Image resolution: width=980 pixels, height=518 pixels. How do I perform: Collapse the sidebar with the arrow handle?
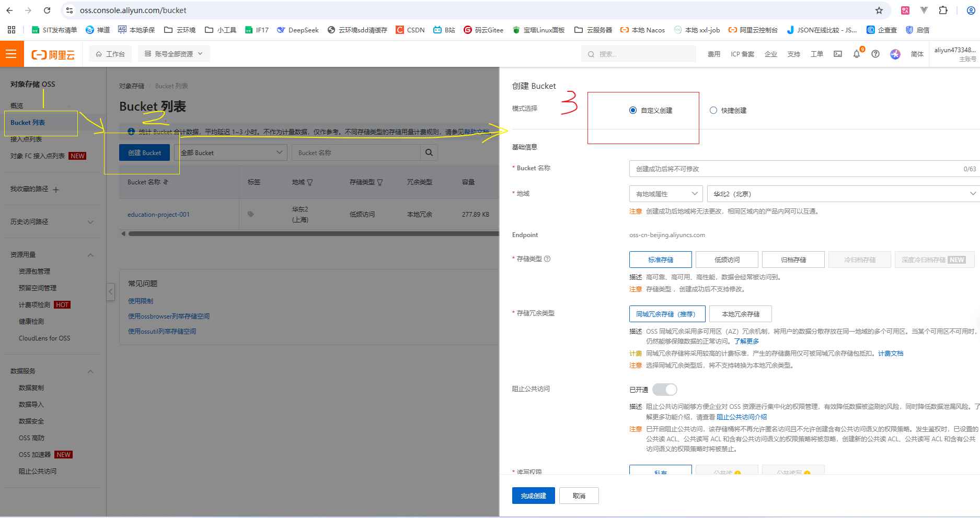[110, 291]
